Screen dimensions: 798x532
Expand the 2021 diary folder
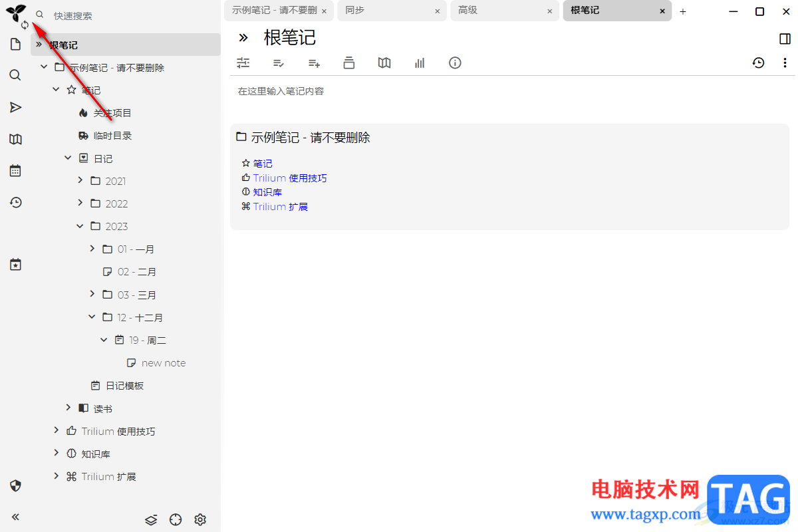[x=80, y=181]
